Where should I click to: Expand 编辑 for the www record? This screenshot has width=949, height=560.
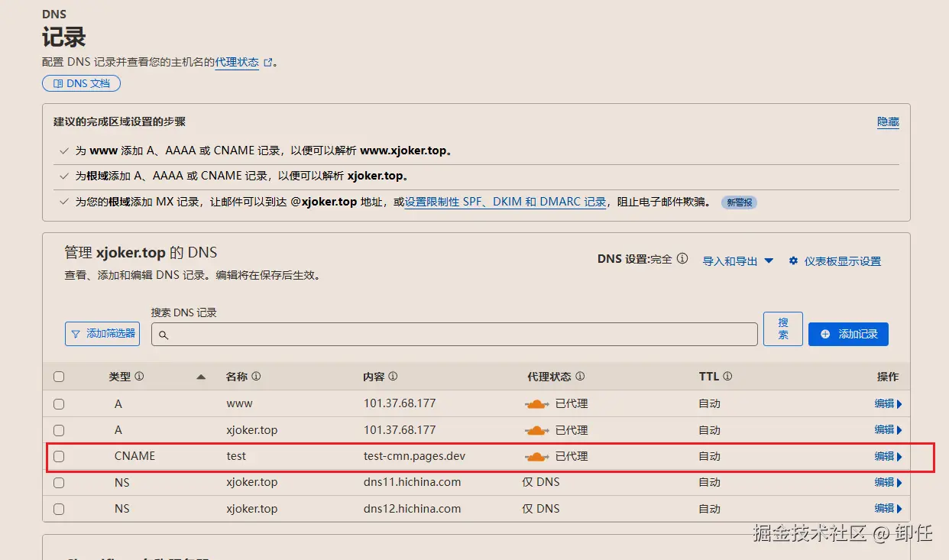(889, 404)
